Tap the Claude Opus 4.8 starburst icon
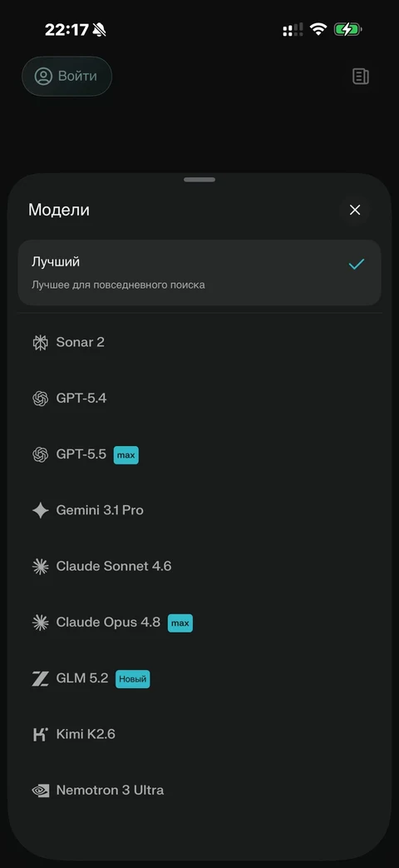399x868 pixels. point(41,622)
